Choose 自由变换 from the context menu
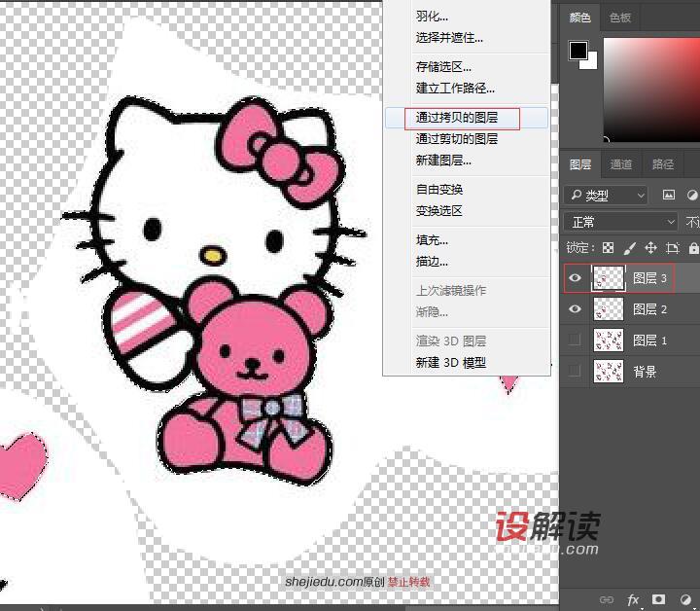Image resolution: width=700 pixels, height=611 pixels. pos(438,190)
